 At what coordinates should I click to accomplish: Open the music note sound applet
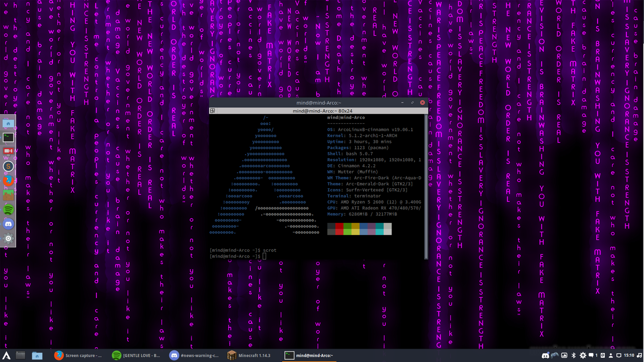click(639, 355)
